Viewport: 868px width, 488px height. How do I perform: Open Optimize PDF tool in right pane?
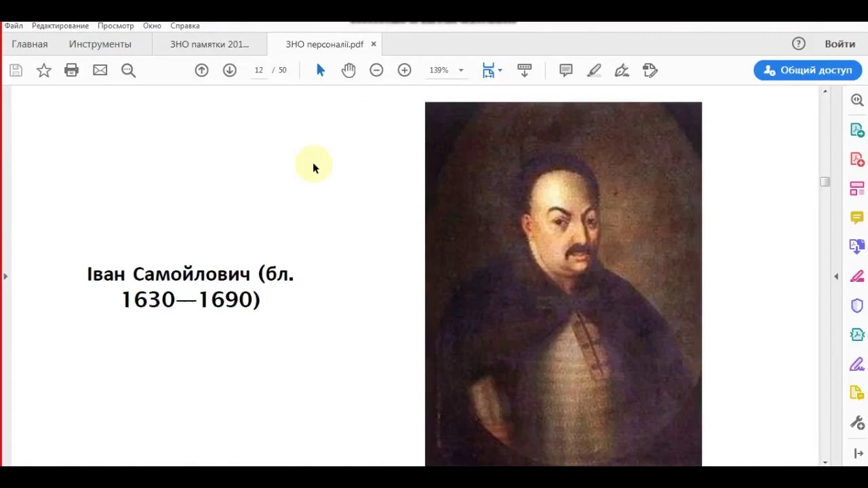(x=857, y=335)
